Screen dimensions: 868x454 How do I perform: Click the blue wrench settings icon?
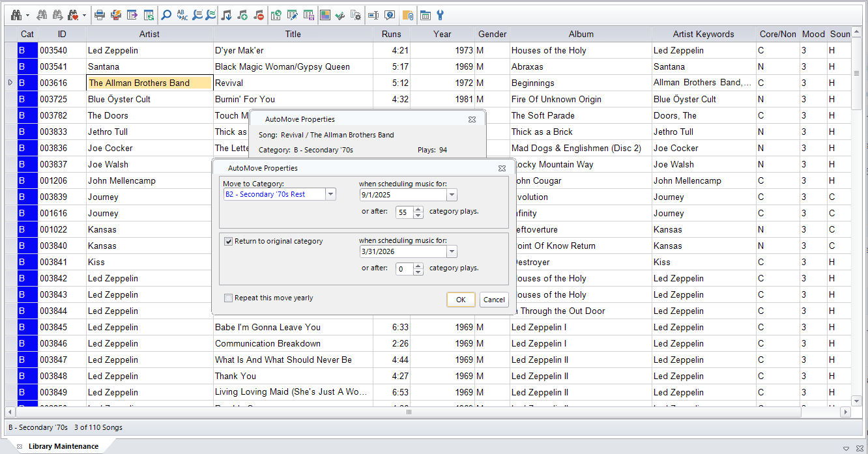(440, 14)
